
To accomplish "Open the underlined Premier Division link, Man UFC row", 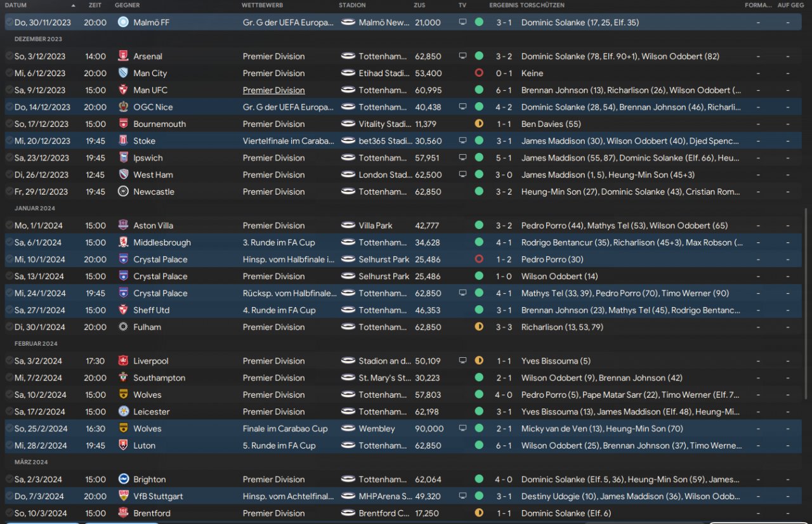I will click(x=273, y=90).
